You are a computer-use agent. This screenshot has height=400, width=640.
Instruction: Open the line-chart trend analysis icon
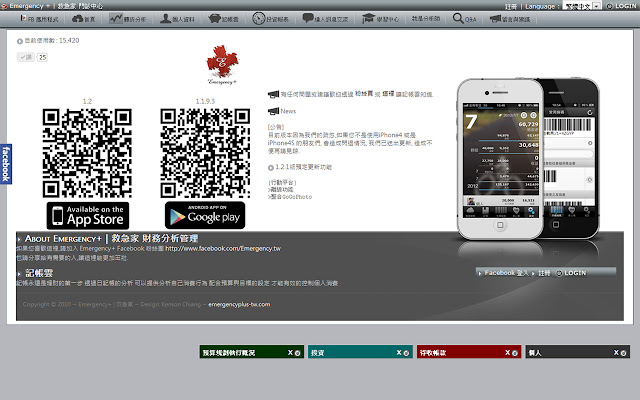tap(116, 18)
